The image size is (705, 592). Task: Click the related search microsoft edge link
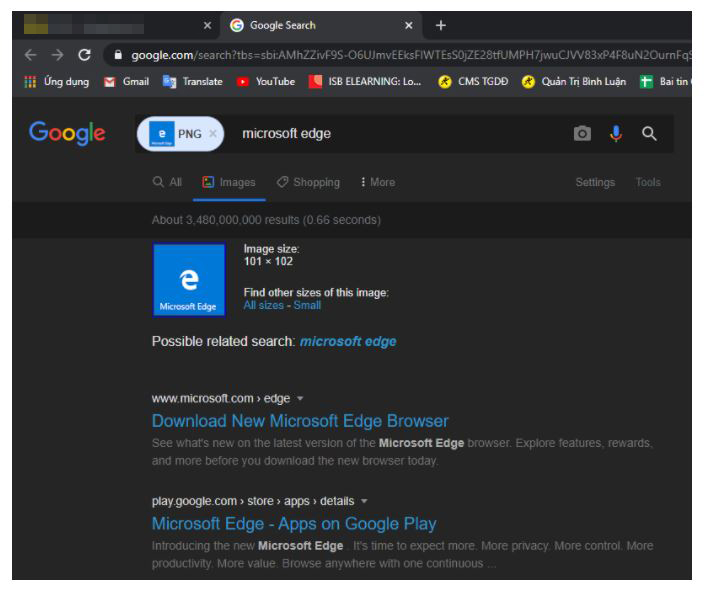[x=348, y=342]
